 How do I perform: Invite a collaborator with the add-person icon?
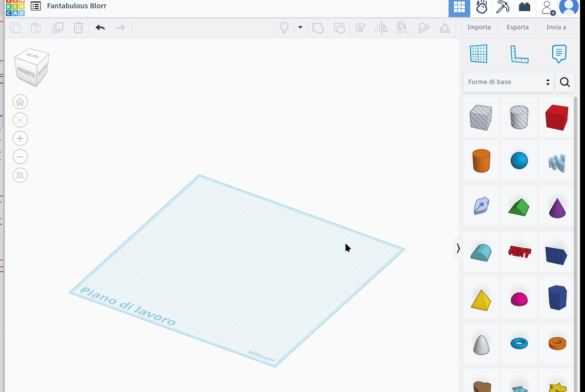coord(548,7)
